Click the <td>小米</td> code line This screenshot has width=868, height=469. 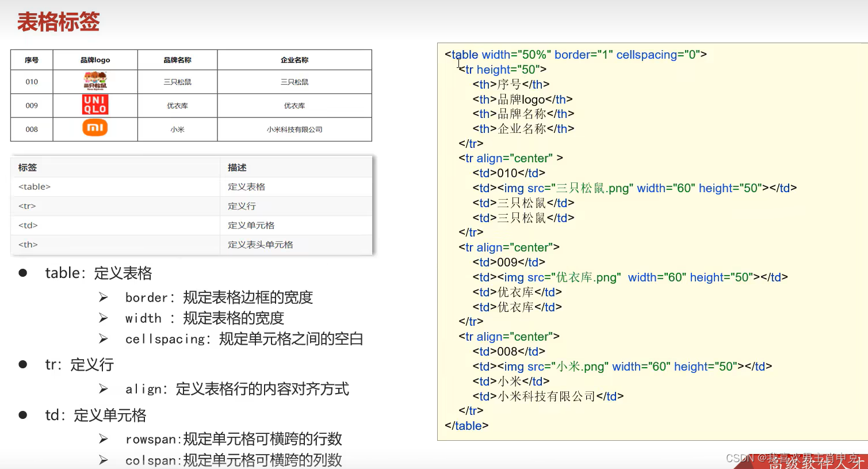[511, 382]
